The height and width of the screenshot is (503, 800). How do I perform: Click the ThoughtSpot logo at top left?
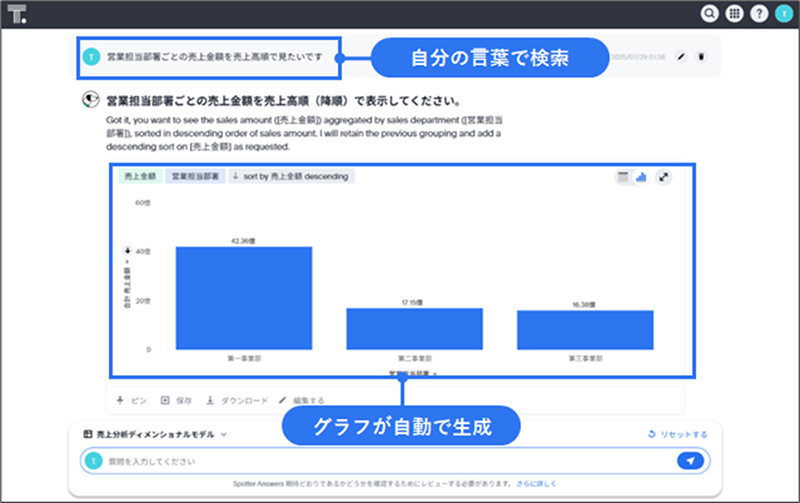pos(17,14)
